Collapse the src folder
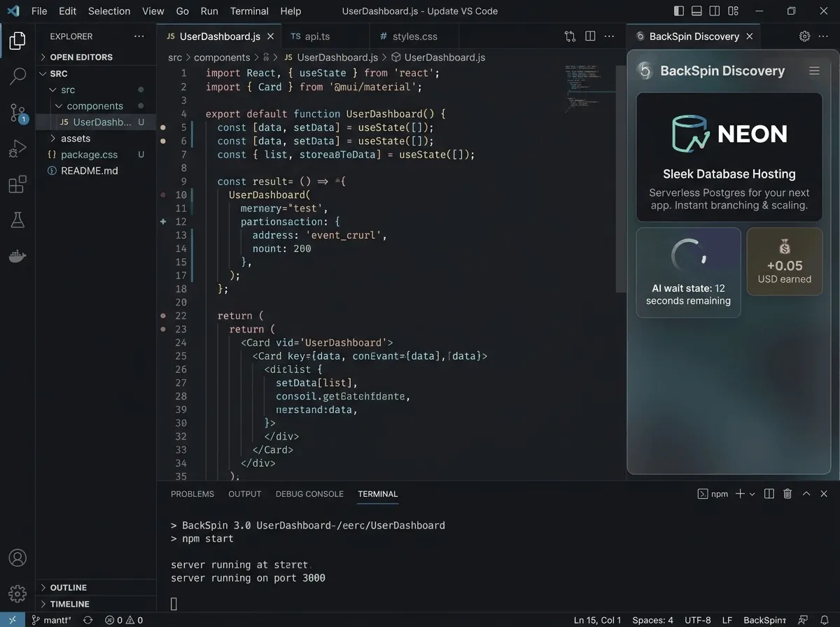Screen dimensions: 840x627 [x=96, y=90]
